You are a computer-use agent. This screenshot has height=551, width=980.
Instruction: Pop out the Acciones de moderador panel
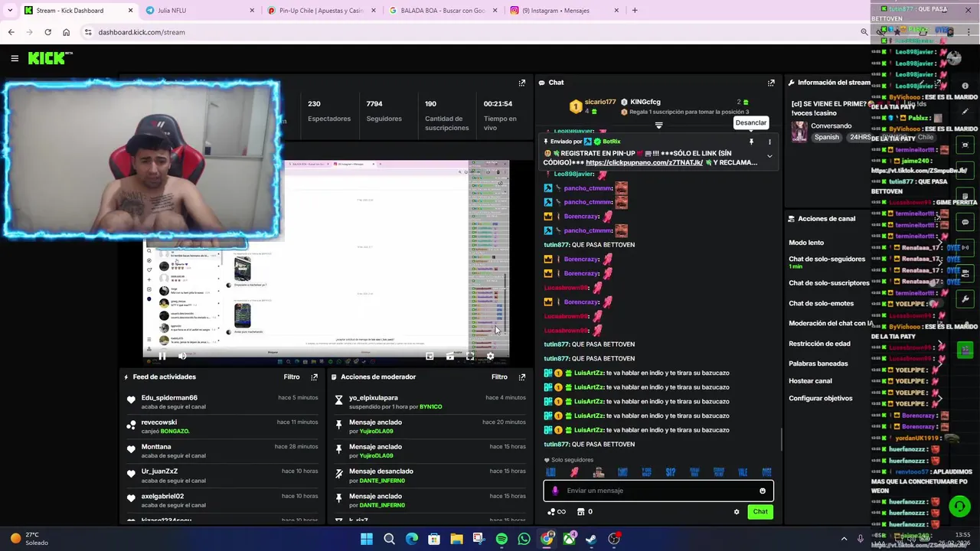point(522,377)
